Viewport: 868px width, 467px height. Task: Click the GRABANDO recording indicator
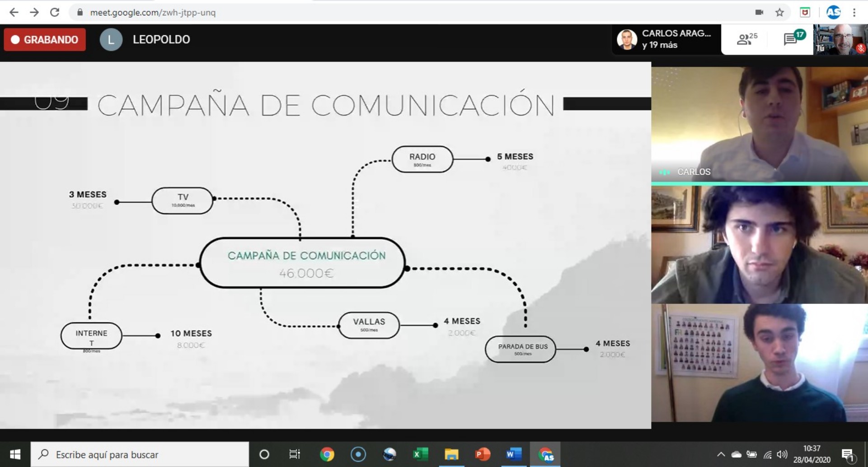coord(45,40)
